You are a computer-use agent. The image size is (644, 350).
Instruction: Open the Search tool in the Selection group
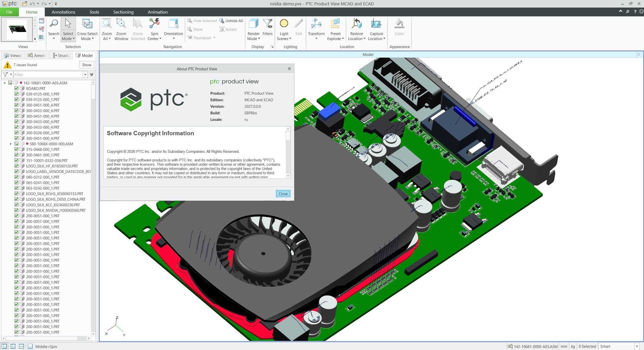(54, 29)
